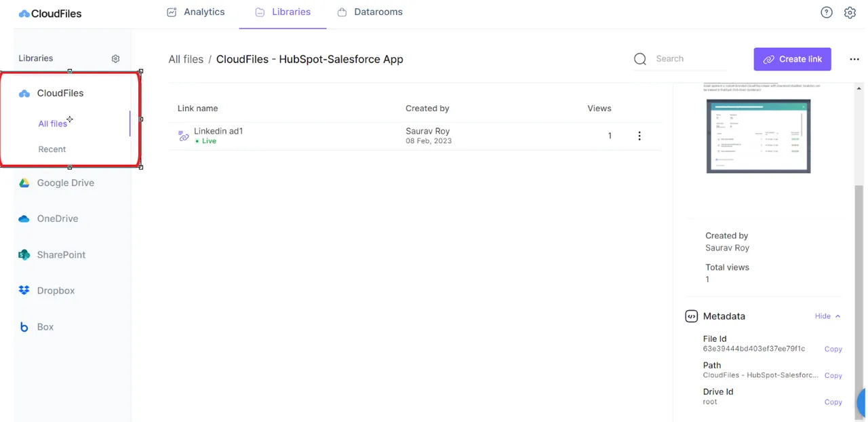
Task: Open the three-dot menu for LinkedIn ad1
Action: (x=639, y=136)
